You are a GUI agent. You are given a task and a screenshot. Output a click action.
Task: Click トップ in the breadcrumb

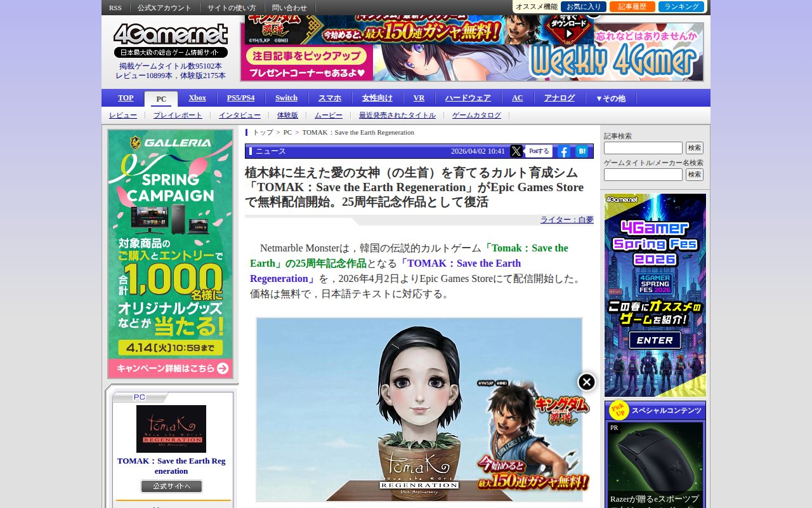[263, 132]
